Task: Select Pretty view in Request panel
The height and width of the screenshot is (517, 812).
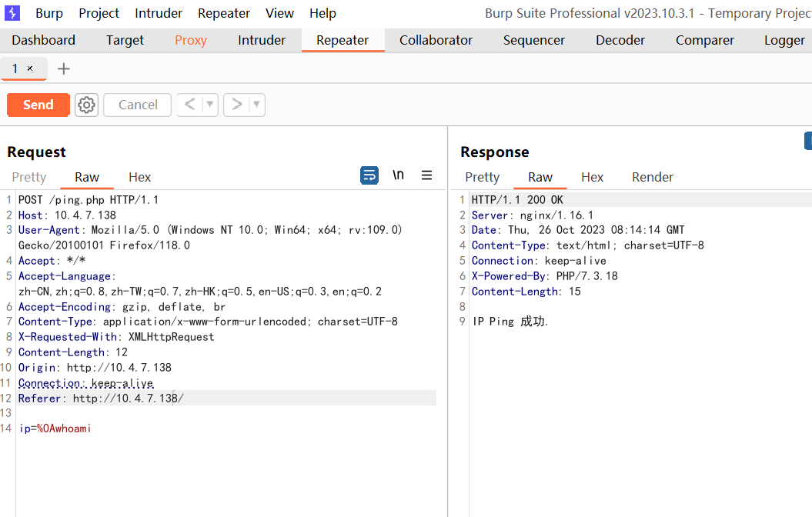Action: coord(29,177)
